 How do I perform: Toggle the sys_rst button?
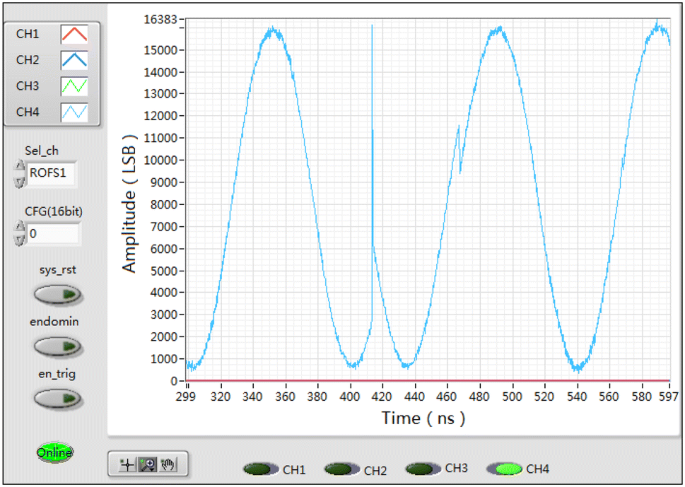pyautogui.click(x=58, y=294)
